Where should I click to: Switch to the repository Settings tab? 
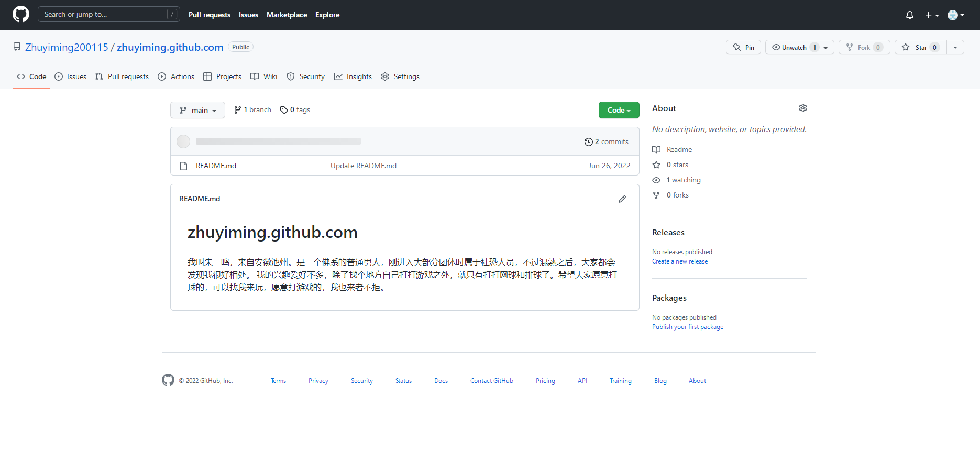tap(400, 76)
